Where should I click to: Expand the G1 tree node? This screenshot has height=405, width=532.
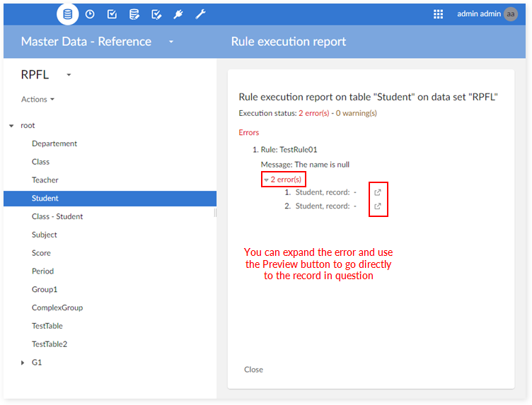(x=23, y=363)
